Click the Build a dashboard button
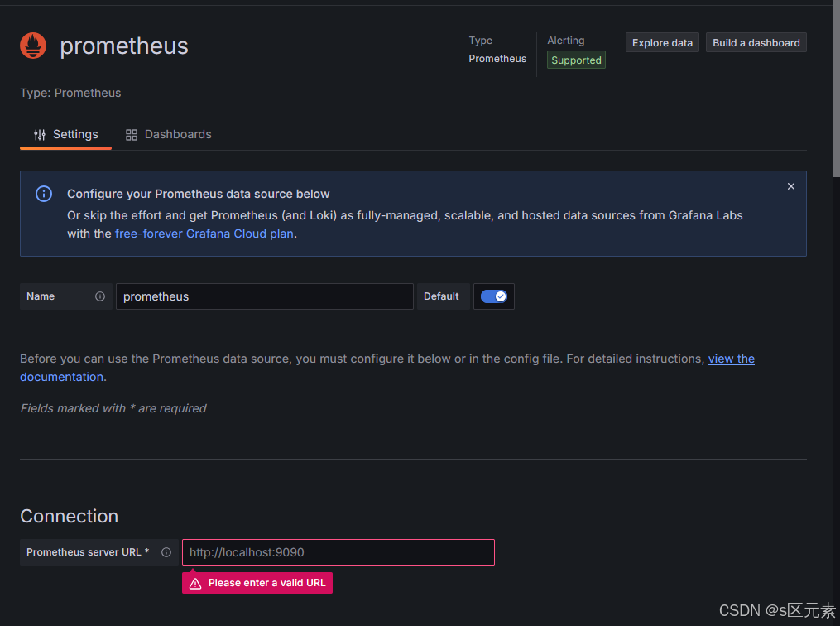 (x=756, y=43)
